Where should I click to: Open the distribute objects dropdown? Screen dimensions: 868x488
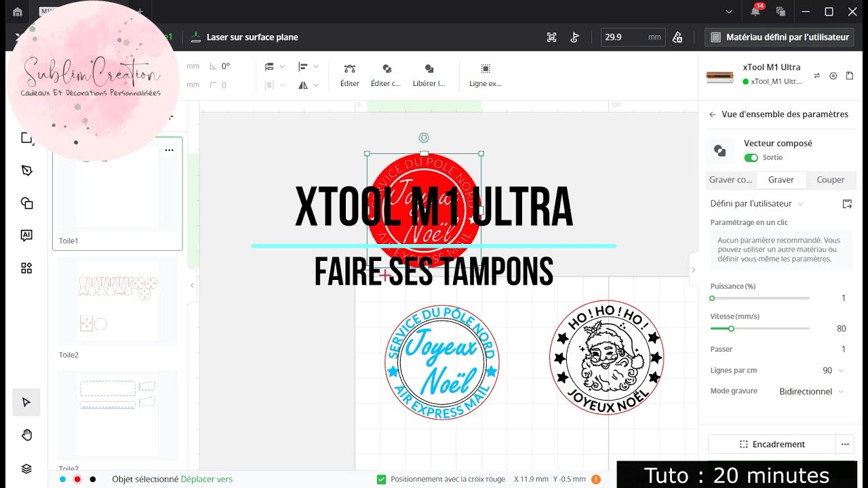275,85
